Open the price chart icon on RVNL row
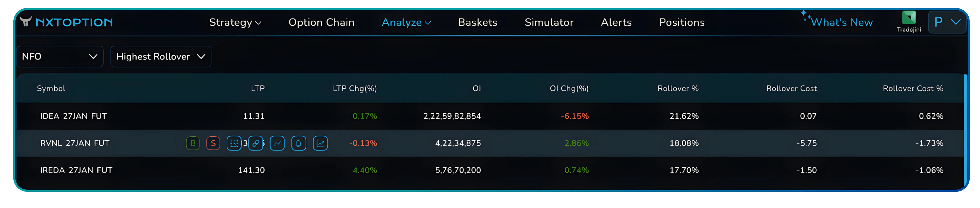The image size is (980, 208). tap(277, 143)
